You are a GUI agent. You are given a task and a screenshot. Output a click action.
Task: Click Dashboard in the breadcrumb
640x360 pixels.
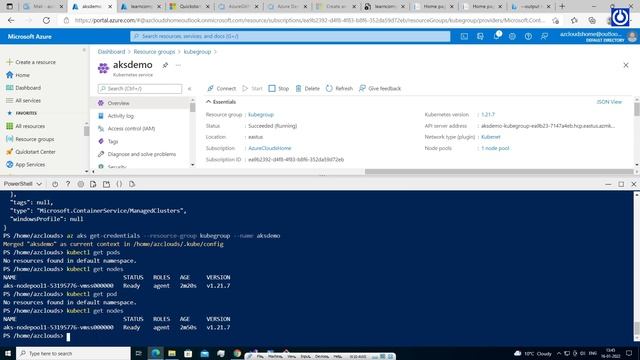click(x=111, y=52)
